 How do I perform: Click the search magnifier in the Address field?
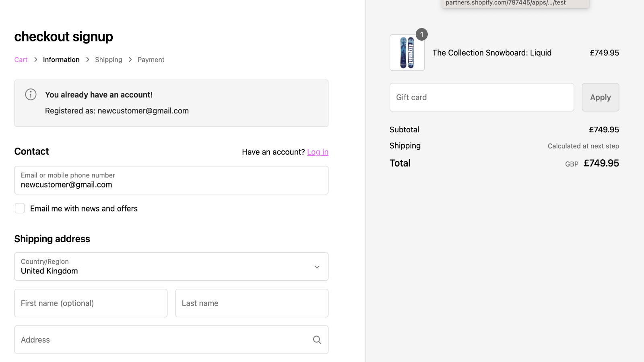(x=317, y=339)
